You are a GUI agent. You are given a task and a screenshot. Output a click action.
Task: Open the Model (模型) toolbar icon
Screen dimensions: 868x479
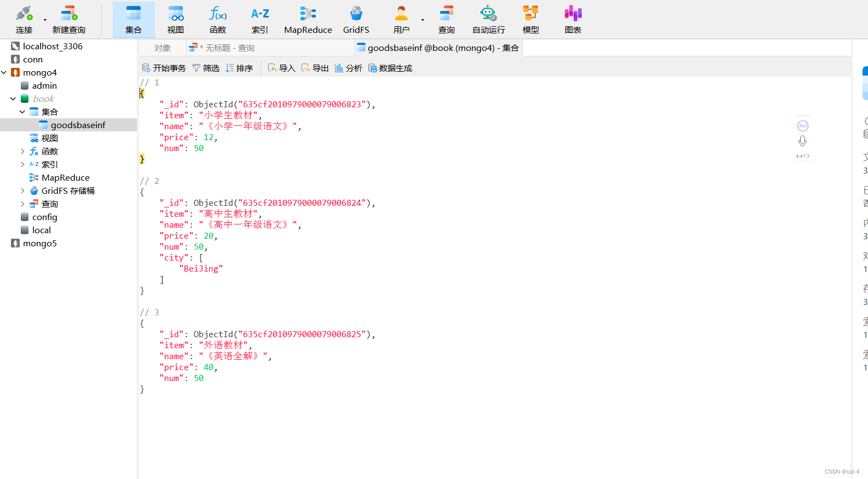(x=531, y=20)
